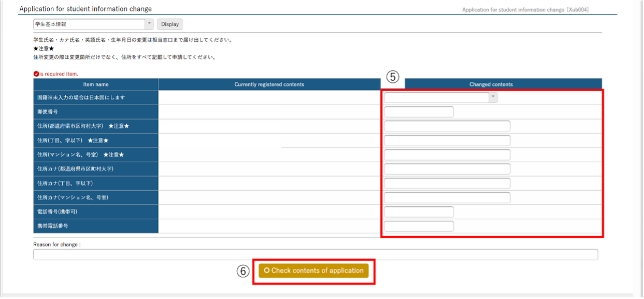Screen dimensions: 644x299
Task: Click the 携帯電話番号 mobile number field
Action: [419, 226]
